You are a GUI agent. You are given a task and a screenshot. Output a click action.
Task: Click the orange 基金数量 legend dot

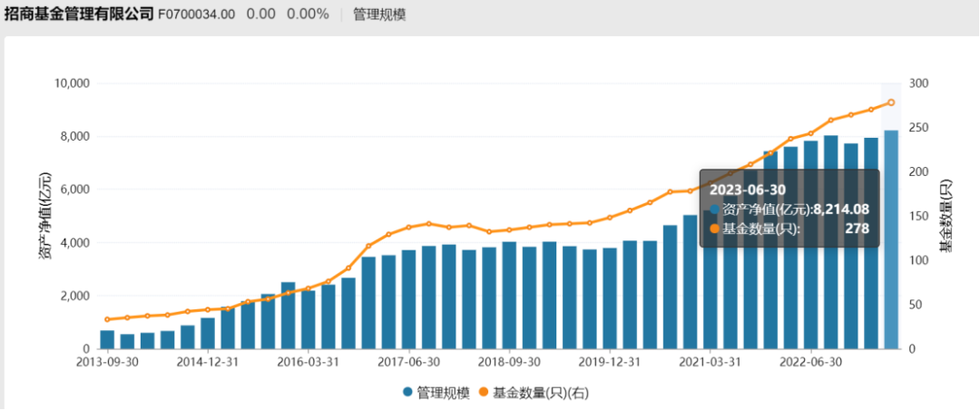(485, 393)
